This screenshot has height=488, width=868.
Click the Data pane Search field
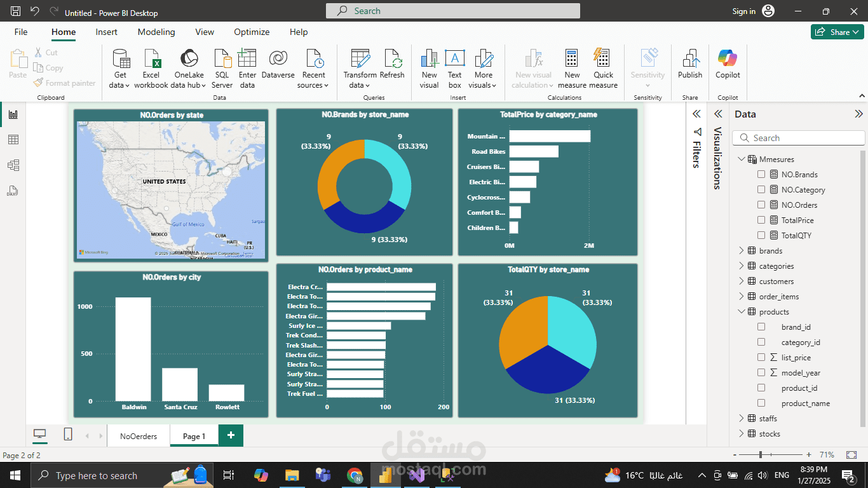pyautogui.click(x=799, y=138)
